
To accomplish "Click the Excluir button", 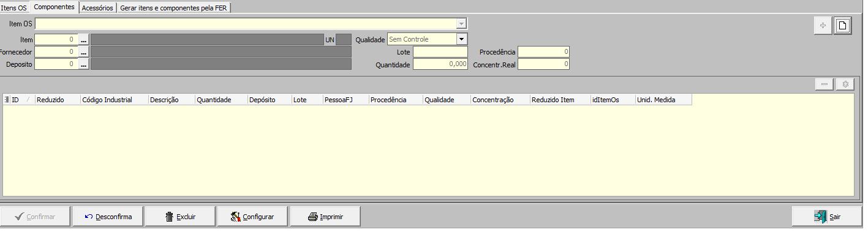I will click(x=180, y=217).
